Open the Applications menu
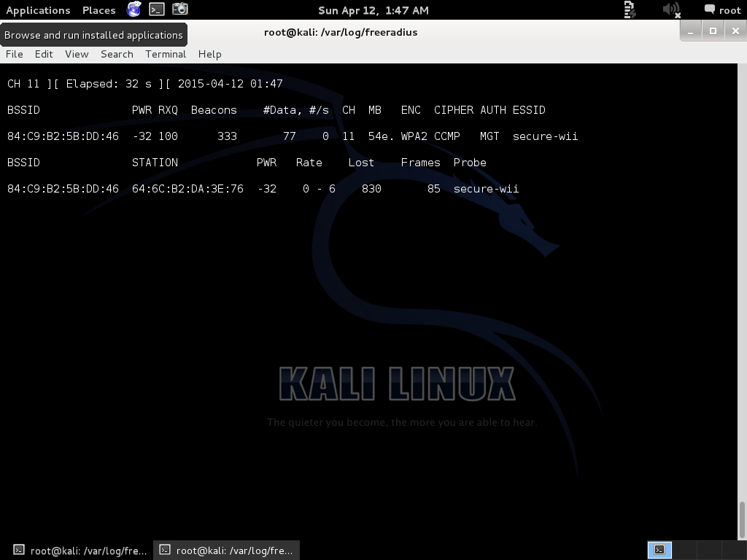This screenshot has height=560, width=747. coord(38,10)
